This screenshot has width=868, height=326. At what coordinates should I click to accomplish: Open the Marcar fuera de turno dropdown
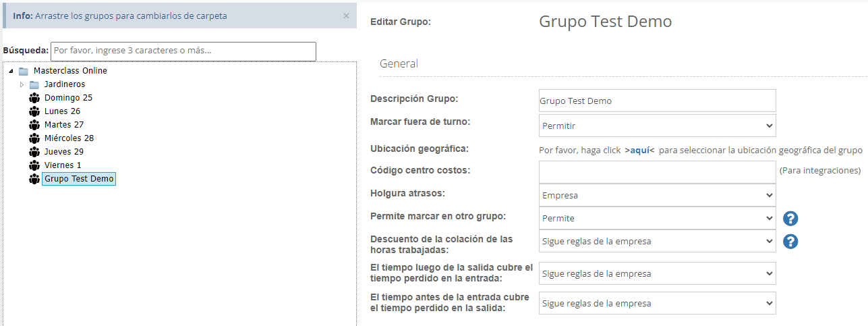pos(657,126)
